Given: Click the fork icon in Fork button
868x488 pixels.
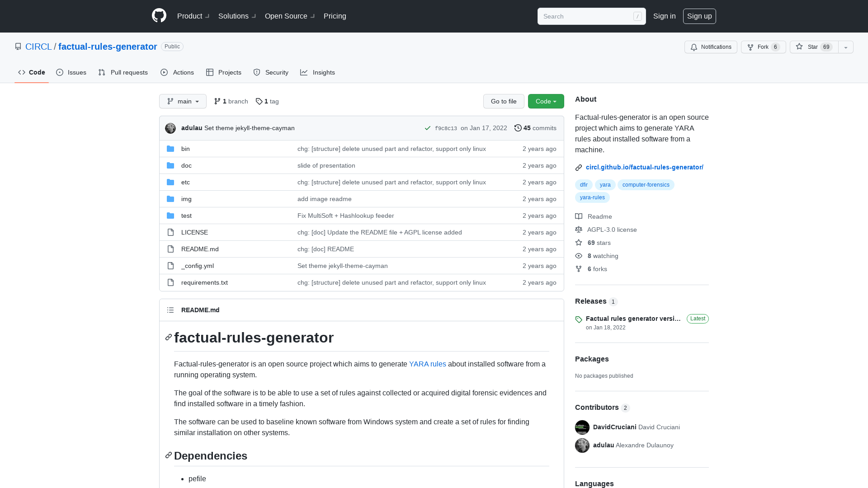Looking at the screenshot, I should coord(750,47).
